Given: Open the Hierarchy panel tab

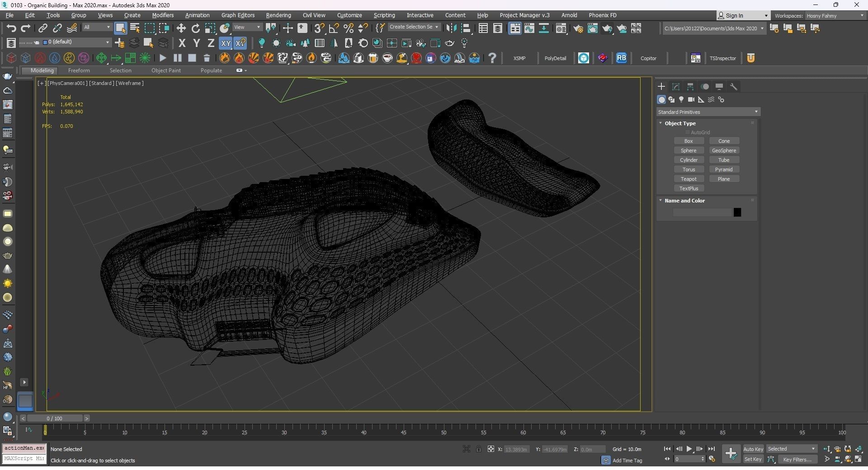Looking at the screenshot, I should point(690,86).
